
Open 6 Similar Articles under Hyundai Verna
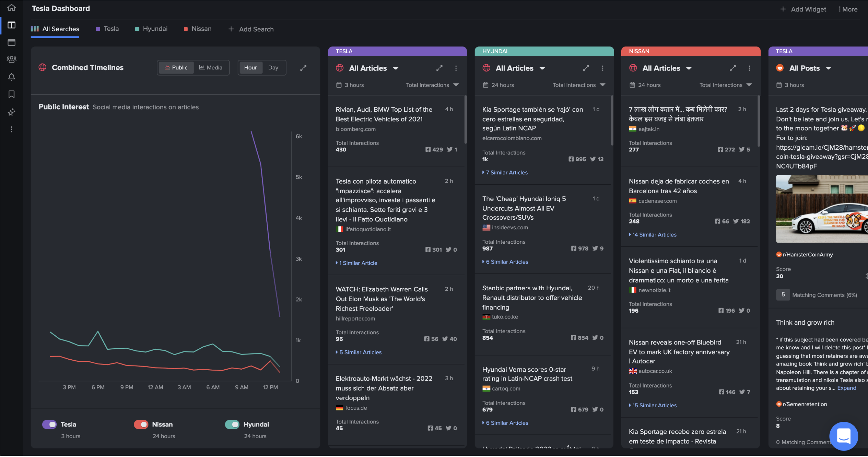[505, 423]
